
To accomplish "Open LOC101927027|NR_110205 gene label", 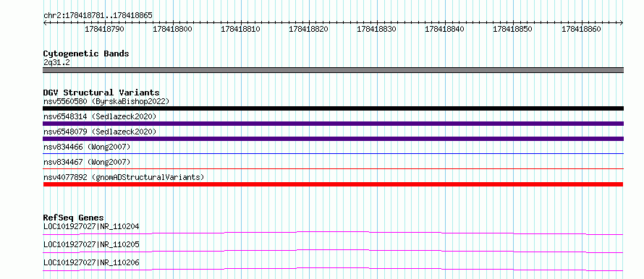I will pyautogui.click(x=91, y=244).
